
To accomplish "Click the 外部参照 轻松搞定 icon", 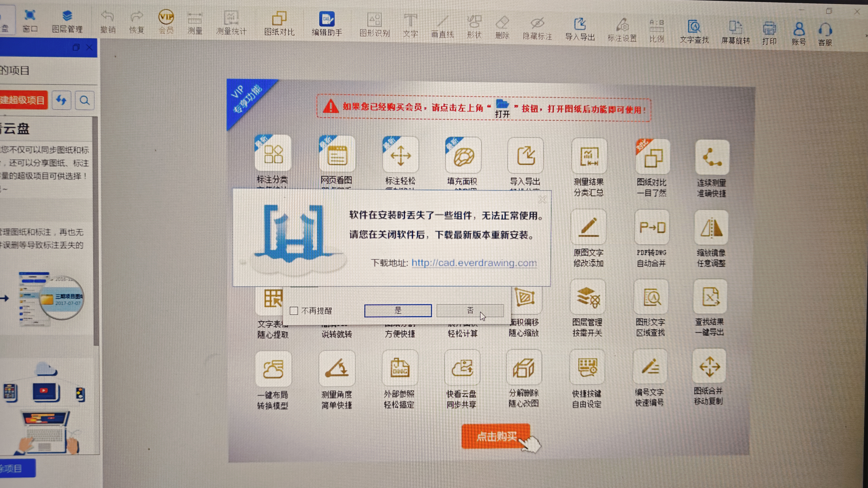I will point(400,368).
